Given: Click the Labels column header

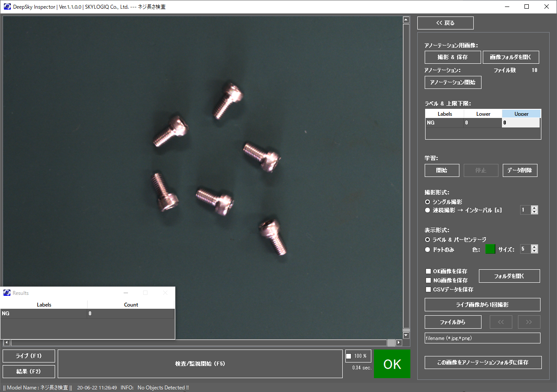Looking at the screenshot, I should point(445,114).
